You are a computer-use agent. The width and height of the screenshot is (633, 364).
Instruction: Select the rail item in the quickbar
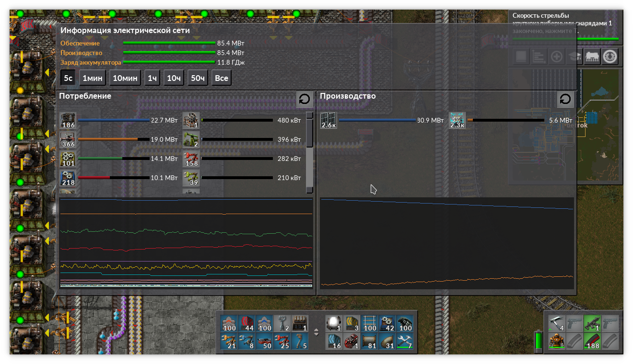(369, 323)
